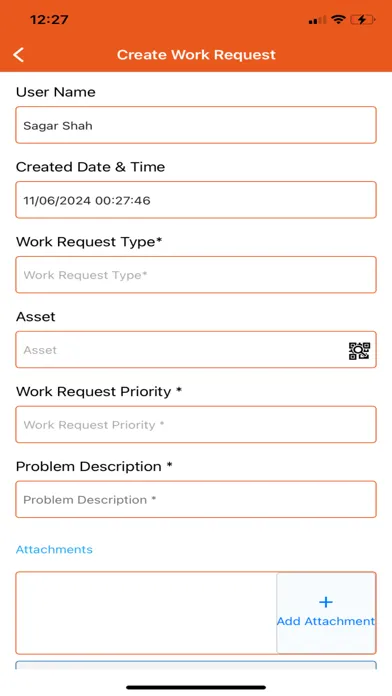Tap the cellular signal bars icon

pos(317,20)
